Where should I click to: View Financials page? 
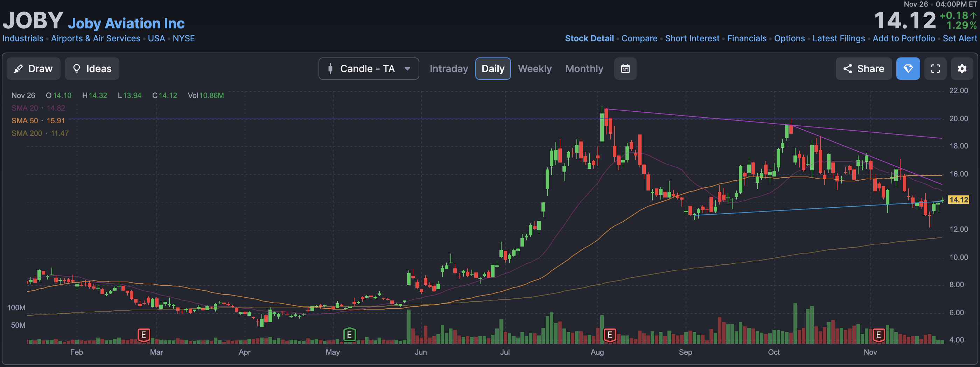pyautogui.click(x=747, y=39)
